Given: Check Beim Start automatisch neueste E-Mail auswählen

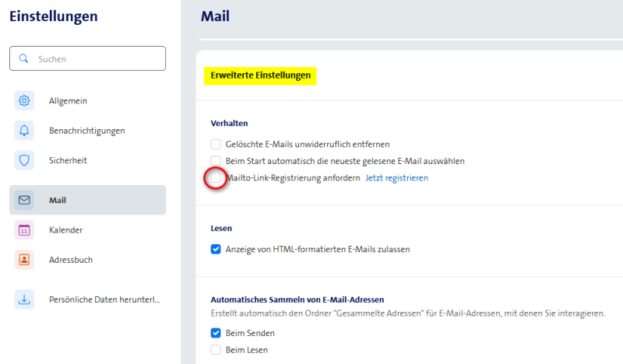Looking at the screenshot, I should 216,161.
